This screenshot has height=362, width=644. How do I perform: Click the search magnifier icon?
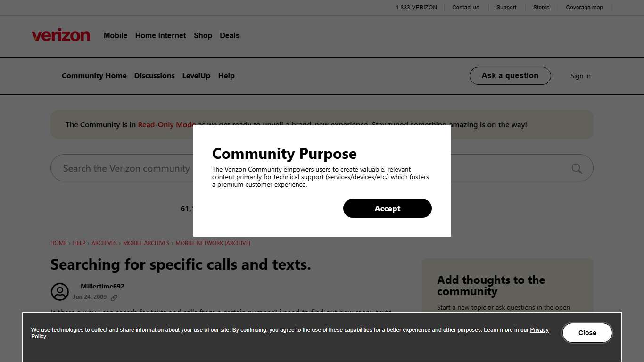pyautogui.click(x=576, y=168)
